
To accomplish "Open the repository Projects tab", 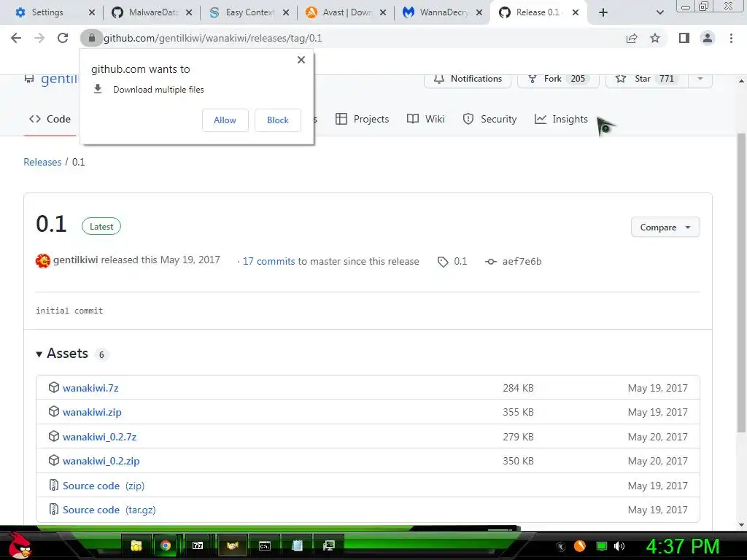I will click(x=363, y=119).
